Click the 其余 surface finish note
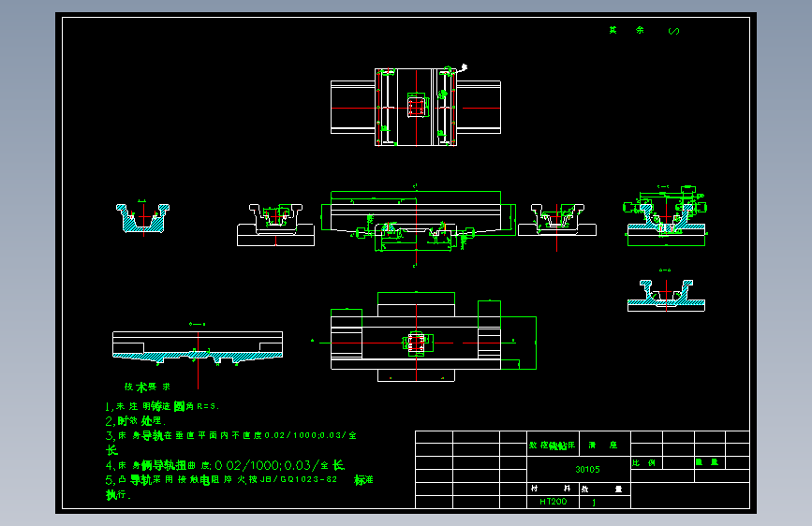Viewport: 812px width, 526px height. tap(627, 31)
